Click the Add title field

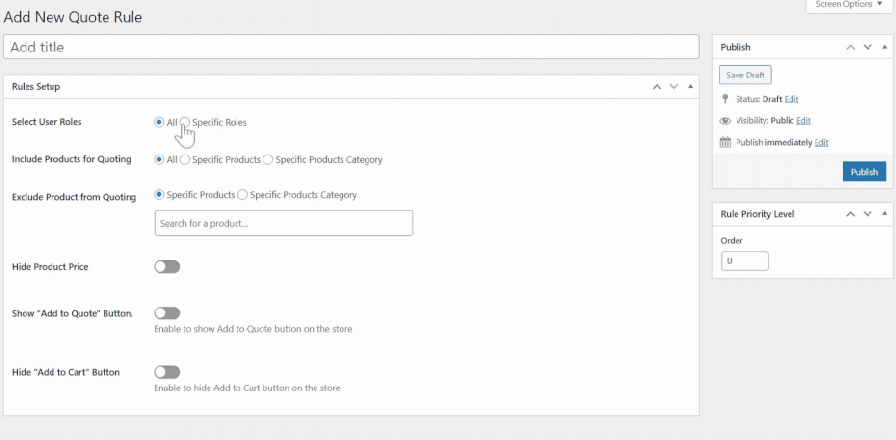tap(351, 47)
